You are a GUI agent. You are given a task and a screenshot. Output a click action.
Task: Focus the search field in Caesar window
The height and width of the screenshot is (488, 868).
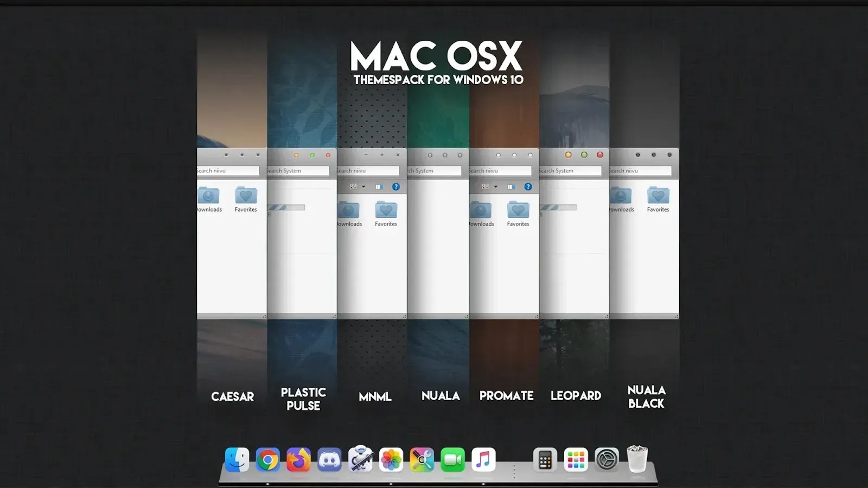tap(228, 171)
